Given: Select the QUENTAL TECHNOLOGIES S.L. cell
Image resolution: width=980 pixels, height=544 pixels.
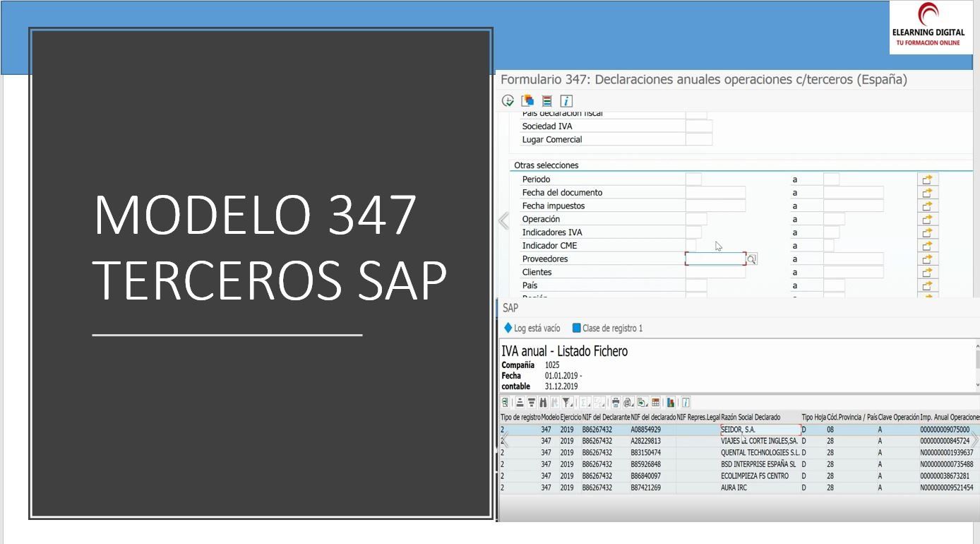Looking at the screenshot, I should 760,453.
